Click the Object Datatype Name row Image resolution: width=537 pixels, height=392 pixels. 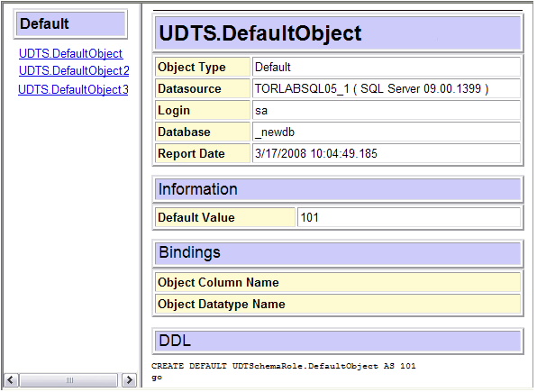[x=338, y=304]
